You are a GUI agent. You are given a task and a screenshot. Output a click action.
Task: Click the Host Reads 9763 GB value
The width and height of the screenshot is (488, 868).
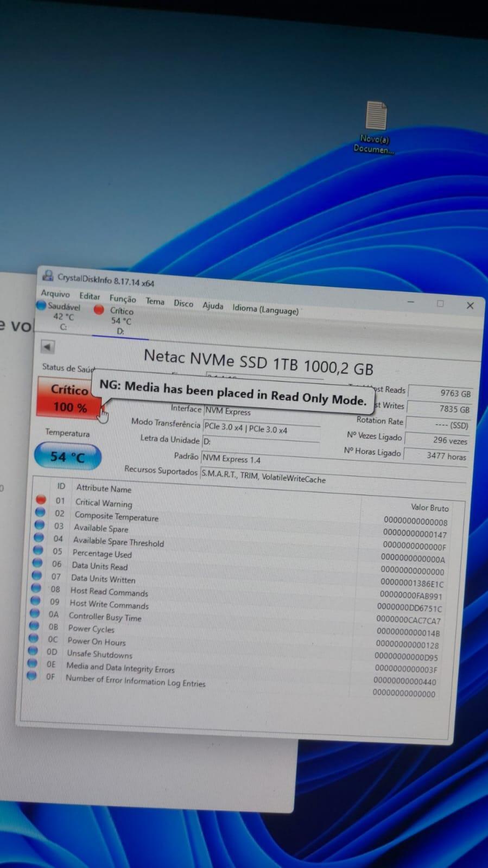click(x=440, y=392)
